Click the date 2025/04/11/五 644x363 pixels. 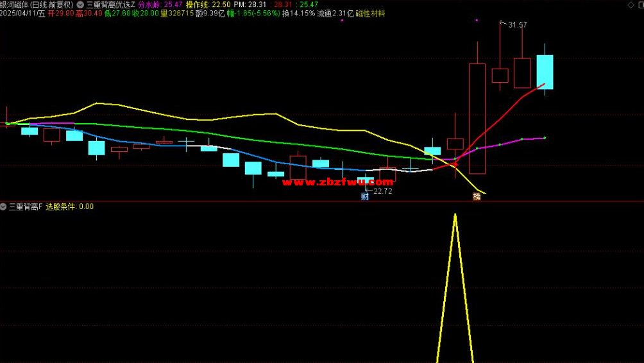[x=22, y=13]
